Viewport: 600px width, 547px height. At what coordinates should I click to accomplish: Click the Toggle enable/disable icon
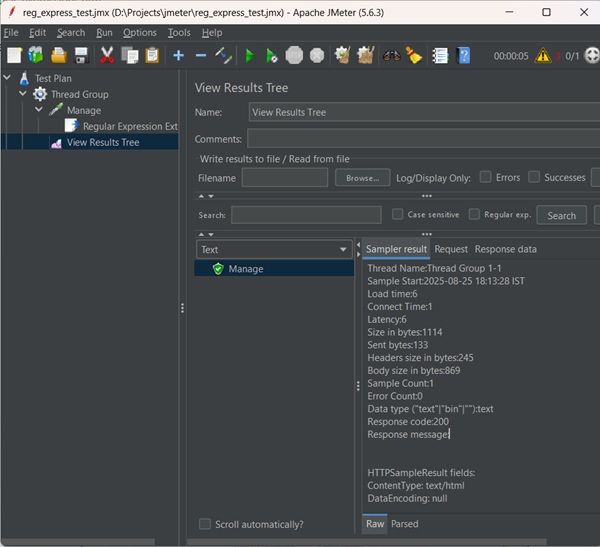pos(223,56)
